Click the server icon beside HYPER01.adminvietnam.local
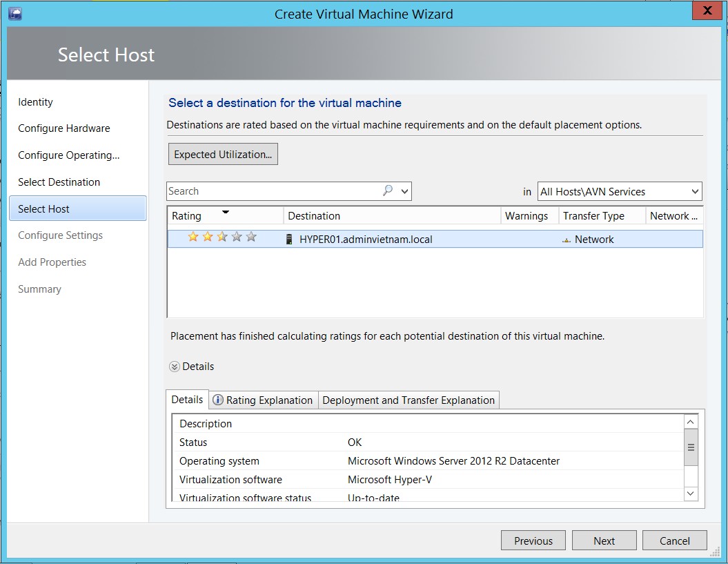The width and height of the screenshot is (728, 564). pos(289,240)
